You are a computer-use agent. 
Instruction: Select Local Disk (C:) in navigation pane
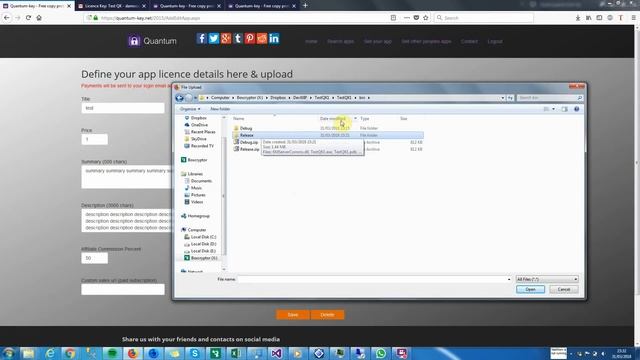click(x=203, y=237)
